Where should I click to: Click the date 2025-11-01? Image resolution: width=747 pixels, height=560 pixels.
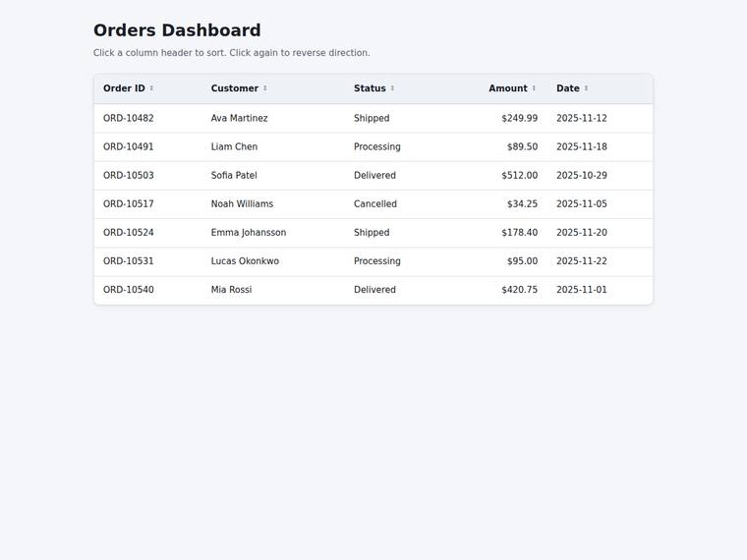point(582,290)
